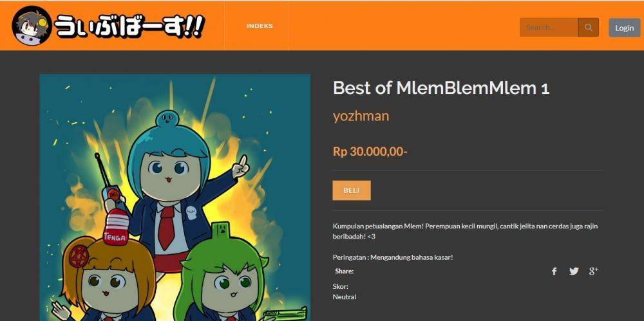Click the BELI purchase button
The width and height of the screenshot is (644, 321).
351,190
